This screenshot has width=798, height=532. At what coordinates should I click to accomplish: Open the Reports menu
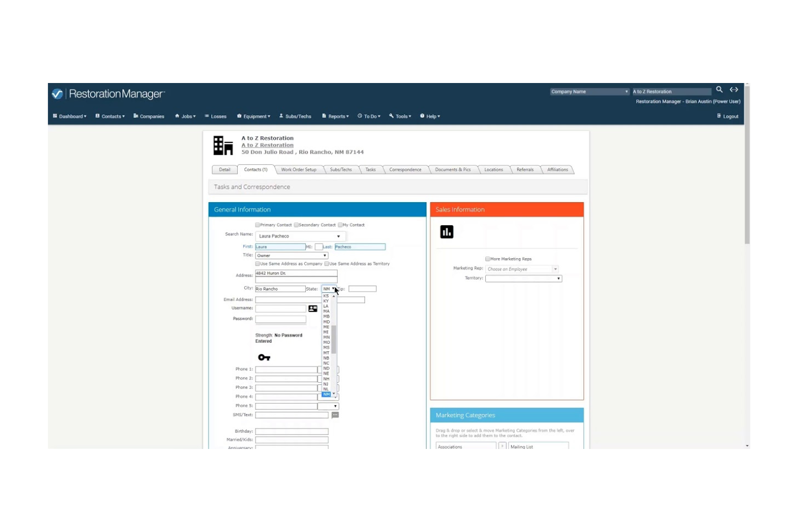335,116
